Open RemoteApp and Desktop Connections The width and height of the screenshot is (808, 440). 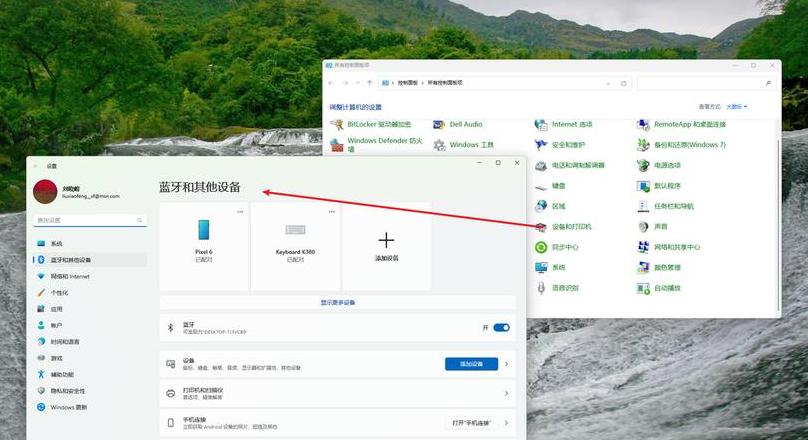[x=681, y=124]
